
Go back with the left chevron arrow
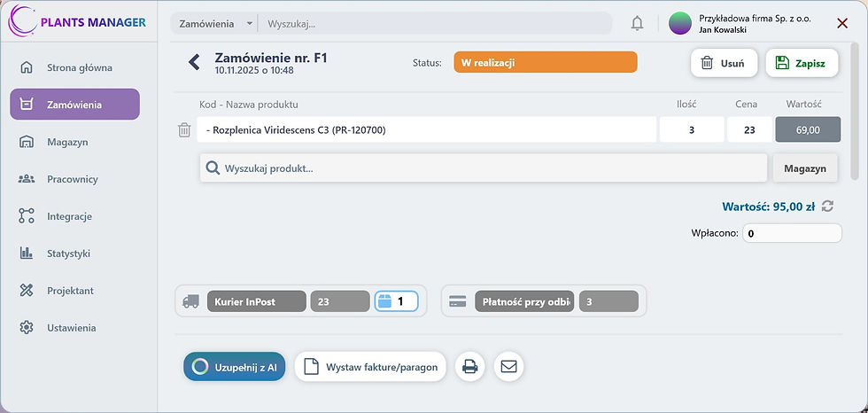click(x=194, y=62)
